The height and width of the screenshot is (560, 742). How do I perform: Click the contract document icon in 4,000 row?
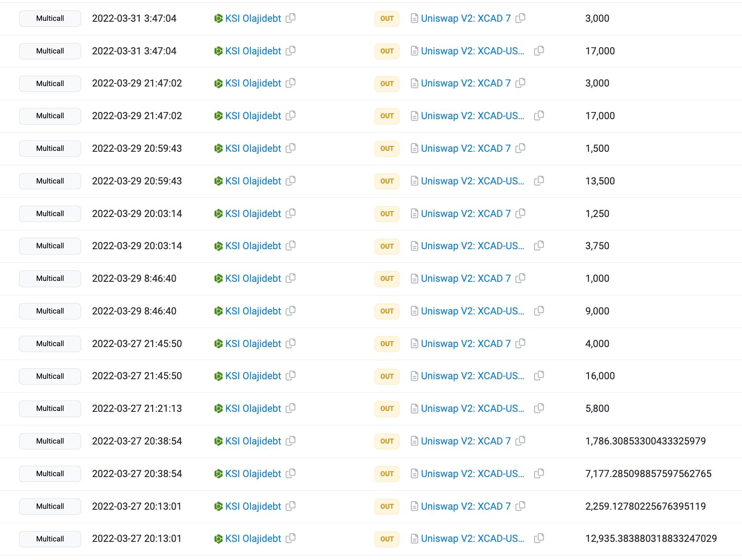click(414, 343)
